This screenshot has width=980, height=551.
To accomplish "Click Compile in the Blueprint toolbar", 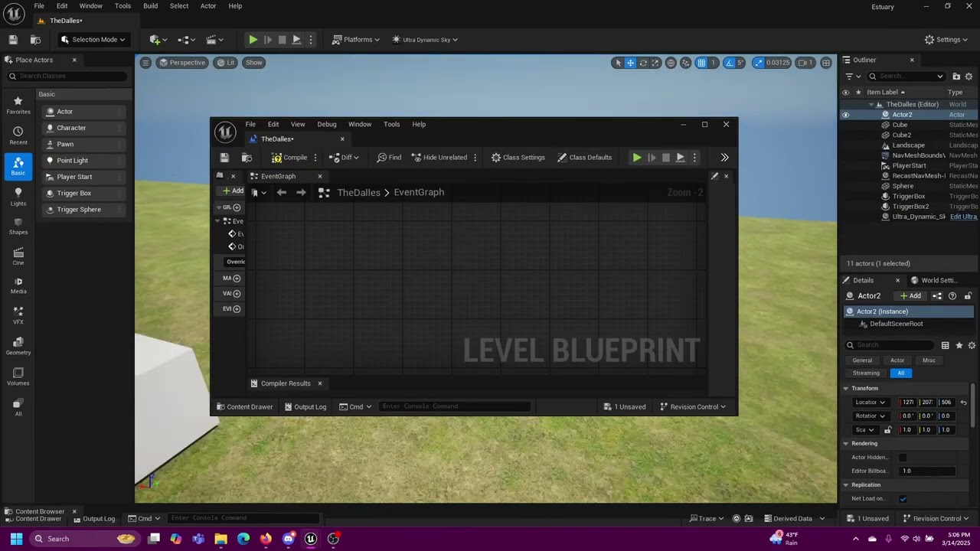I will click(x=289, y=158).
